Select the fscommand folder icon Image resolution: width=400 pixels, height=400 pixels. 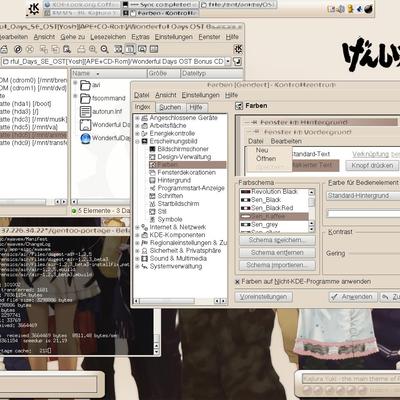point(86,98)
